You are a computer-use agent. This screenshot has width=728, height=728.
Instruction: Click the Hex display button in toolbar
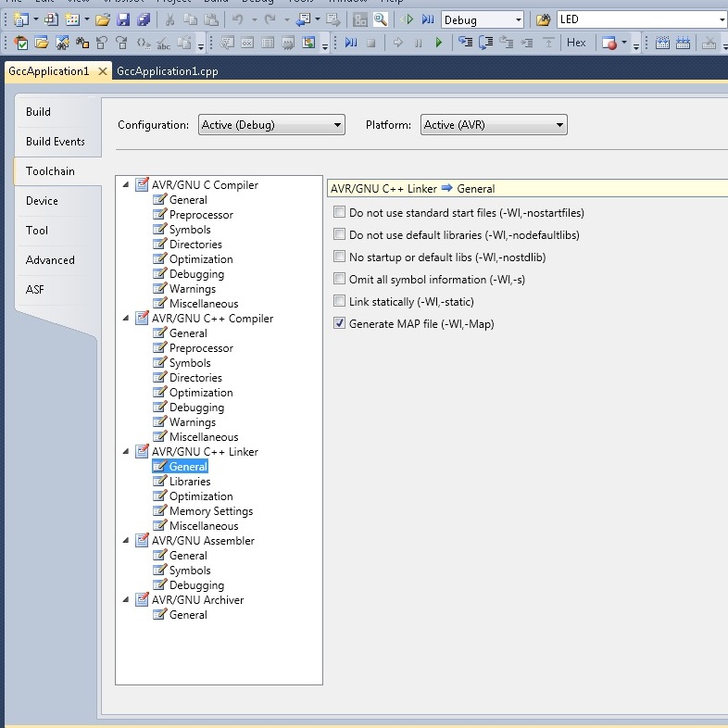[x=576, y=43]
